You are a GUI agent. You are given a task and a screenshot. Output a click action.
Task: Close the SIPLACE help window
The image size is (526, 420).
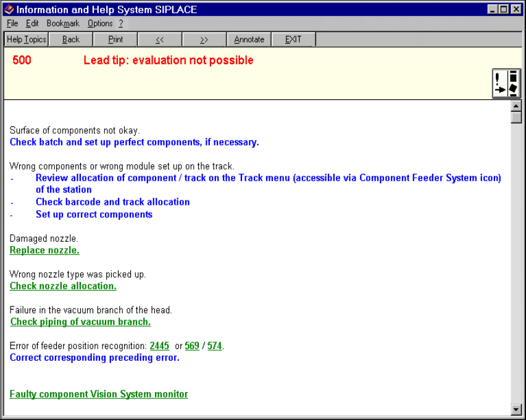click(x=516, y=9)
